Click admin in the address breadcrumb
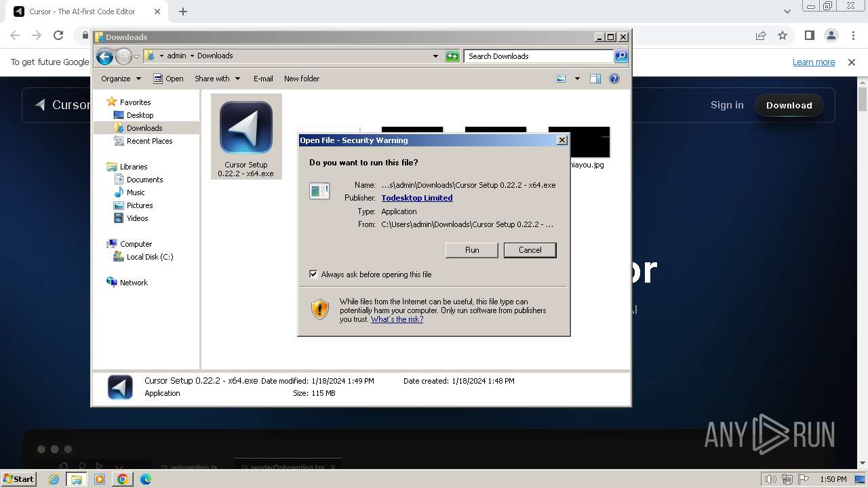This screenshot has width=868, height=488. 176,56
